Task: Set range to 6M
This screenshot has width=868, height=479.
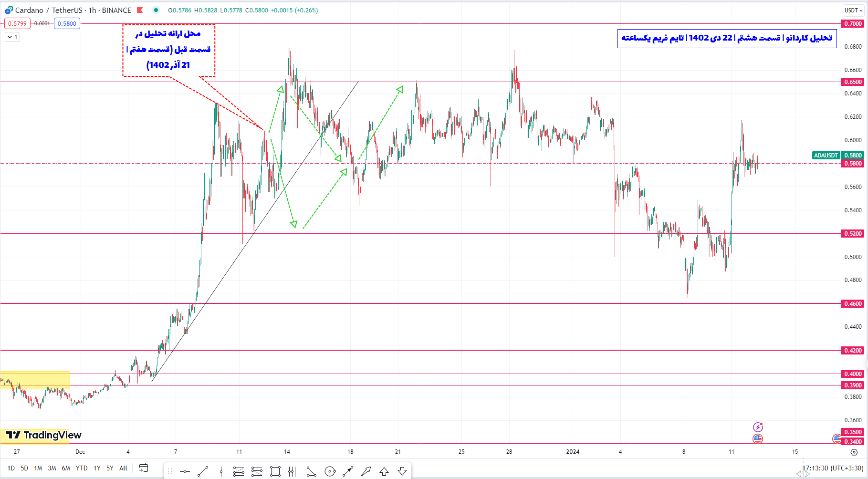Action: (x=66, y=468)
